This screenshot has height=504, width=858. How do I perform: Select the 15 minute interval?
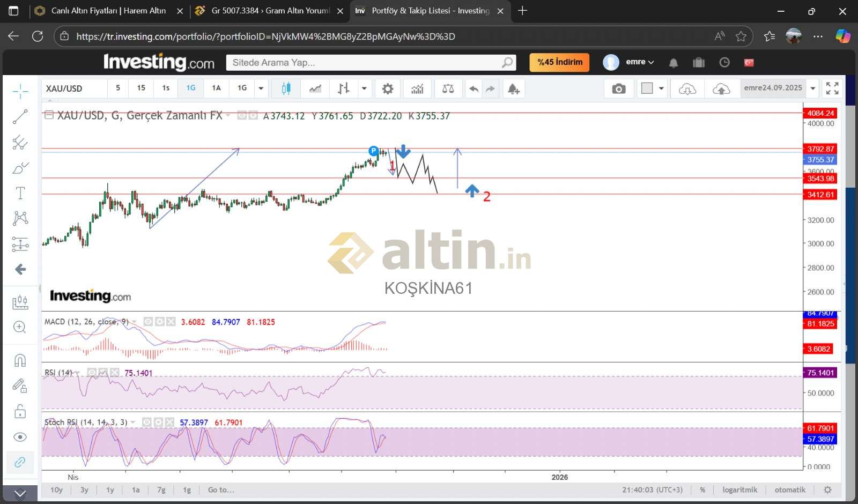(141, 88)
